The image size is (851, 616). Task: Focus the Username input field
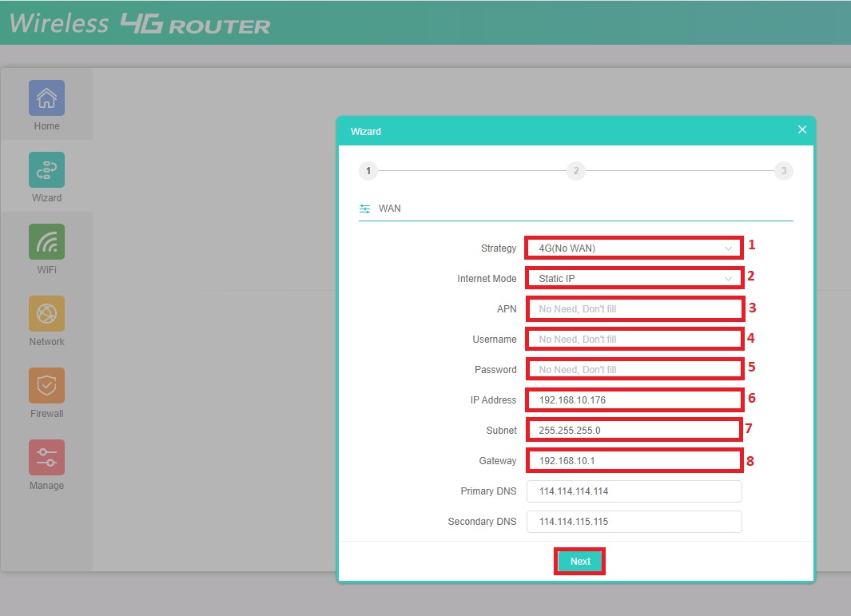click(x=634, y=340)
